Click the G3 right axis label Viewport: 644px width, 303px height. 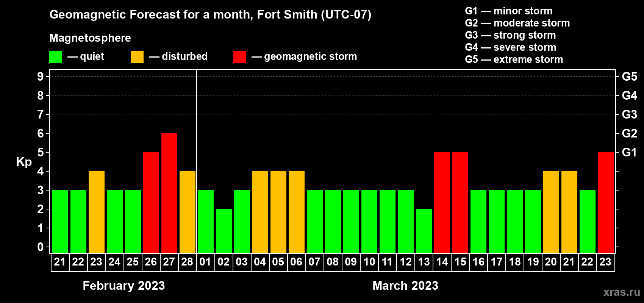[x=630, y=114]
